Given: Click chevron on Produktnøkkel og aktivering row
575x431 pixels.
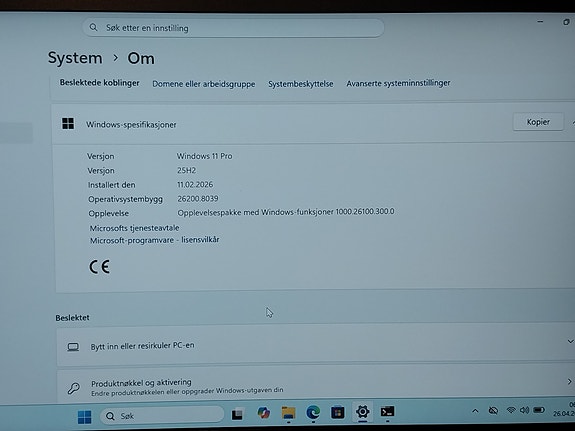Looking at the screenshot, I should coord(569,382).
